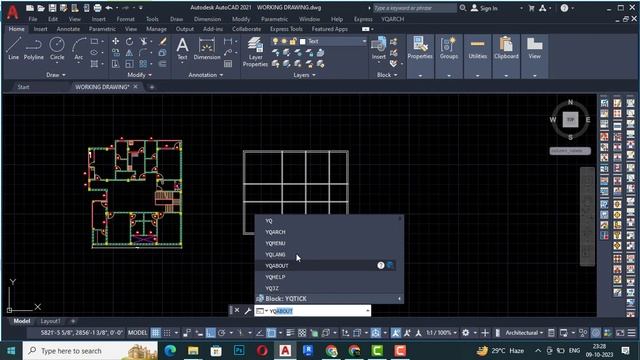Open the Annotate ribbon tab

point(68,29)
